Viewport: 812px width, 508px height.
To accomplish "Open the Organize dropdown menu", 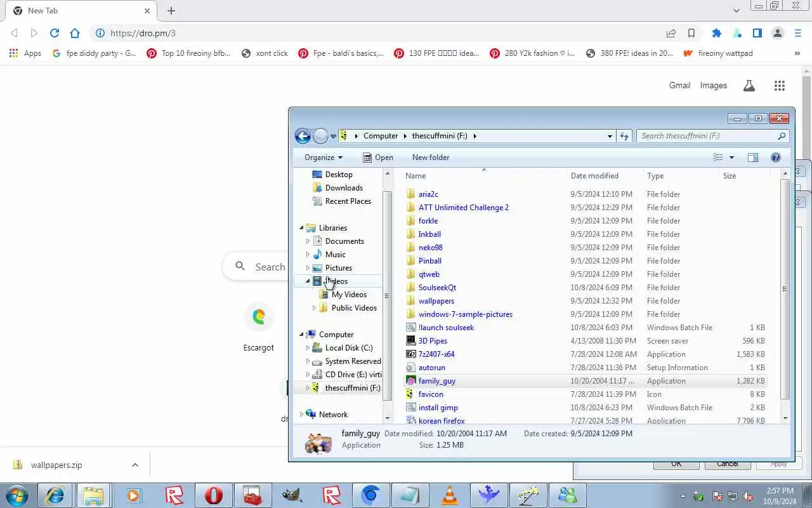I will (x=324, y=157).
